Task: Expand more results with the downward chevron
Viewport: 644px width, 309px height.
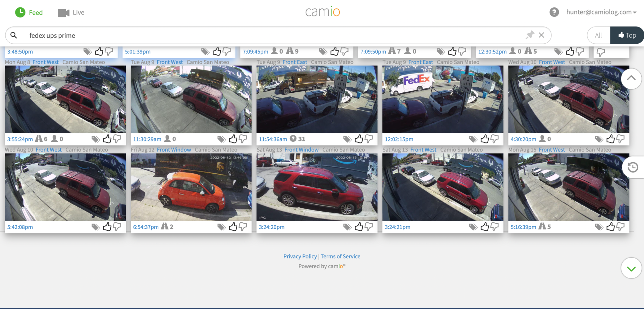Action: (631, 268)
